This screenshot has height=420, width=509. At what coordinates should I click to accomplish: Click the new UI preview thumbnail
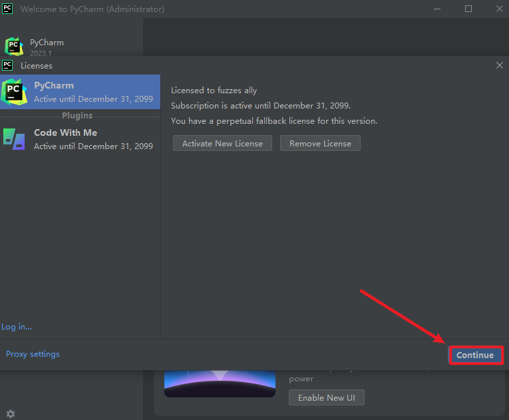220,383
